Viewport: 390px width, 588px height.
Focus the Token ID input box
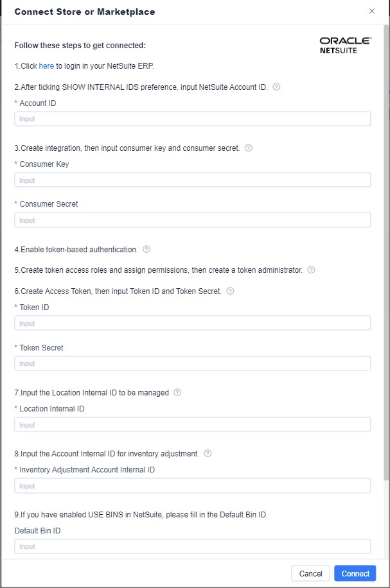pos(193,324)
